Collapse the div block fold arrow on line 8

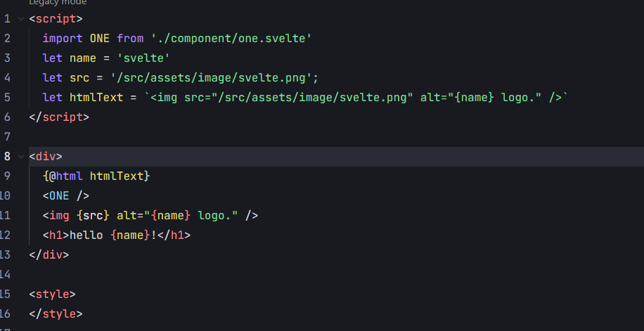point(21,157)
